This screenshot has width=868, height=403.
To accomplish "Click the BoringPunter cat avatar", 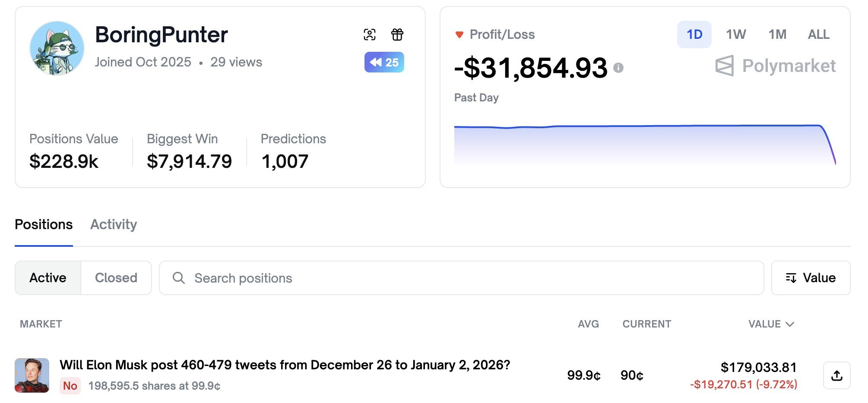I will 57,48.
